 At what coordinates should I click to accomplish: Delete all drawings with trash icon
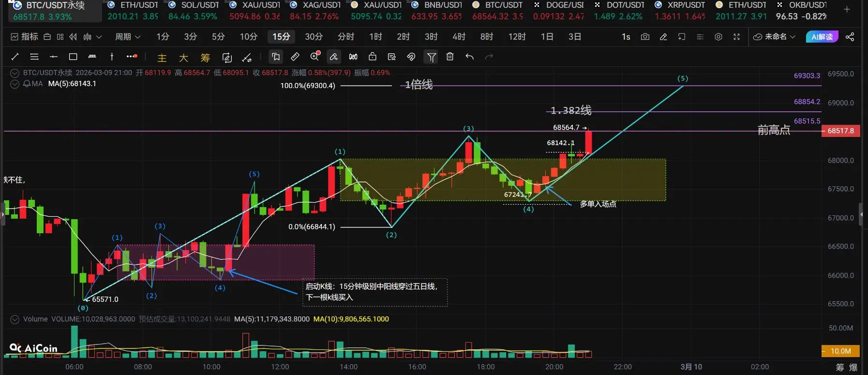coord(450,57)
